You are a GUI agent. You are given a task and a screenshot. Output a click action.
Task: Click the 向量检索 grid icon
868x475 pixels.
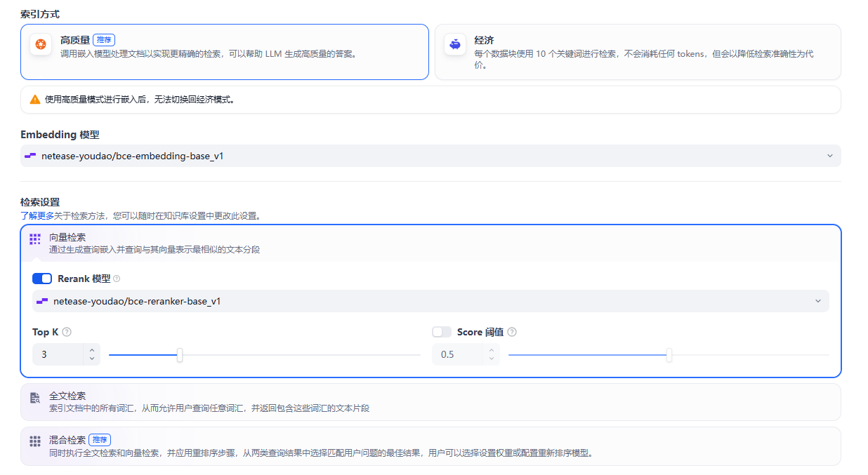pos(34,239)
